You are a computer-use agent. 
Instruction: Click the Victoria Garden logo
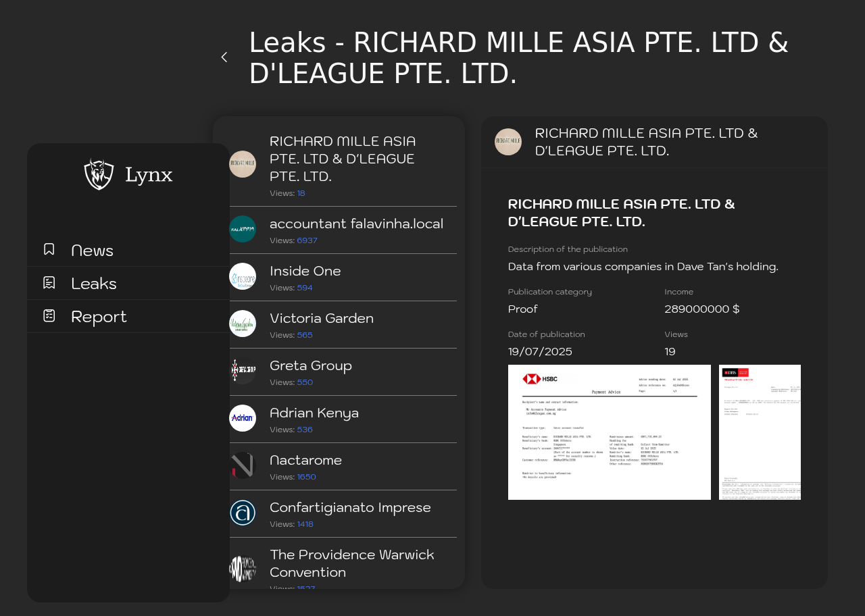243,324
